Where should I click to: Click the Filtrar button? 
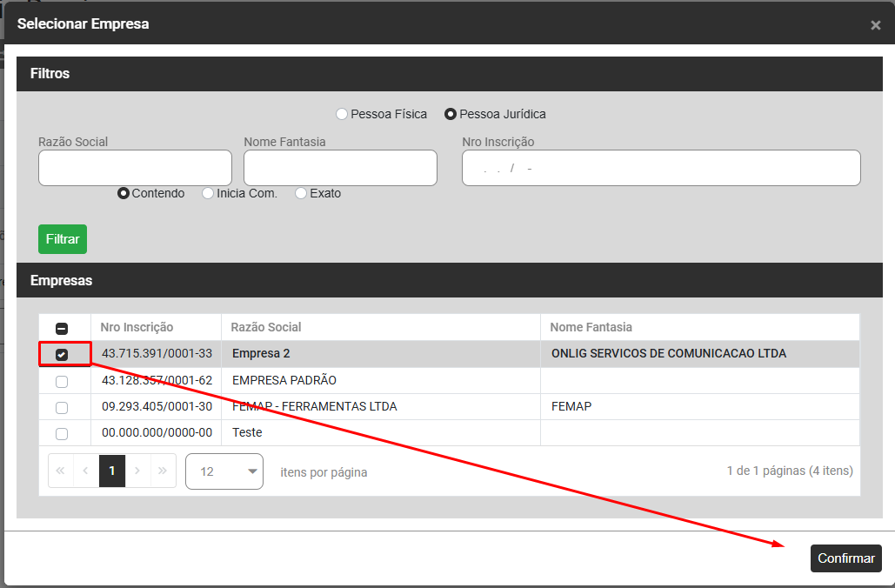coord(63,239)
